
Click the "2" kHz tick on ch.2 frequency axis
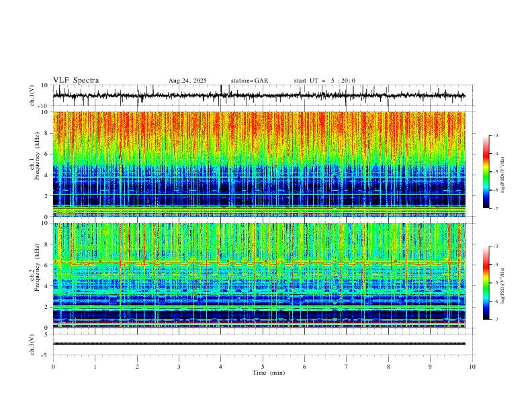pos(47,307)
